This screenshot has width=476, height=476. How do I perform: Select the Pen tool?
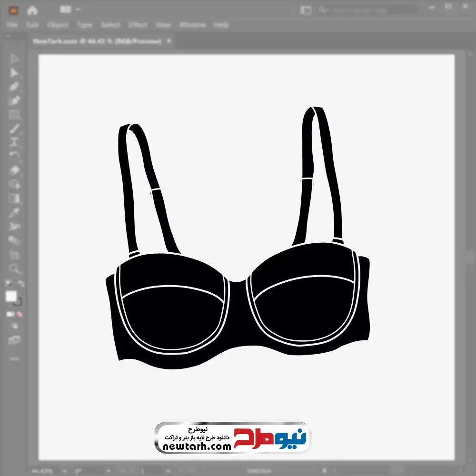pyautogui.click(x=15, y=87)
